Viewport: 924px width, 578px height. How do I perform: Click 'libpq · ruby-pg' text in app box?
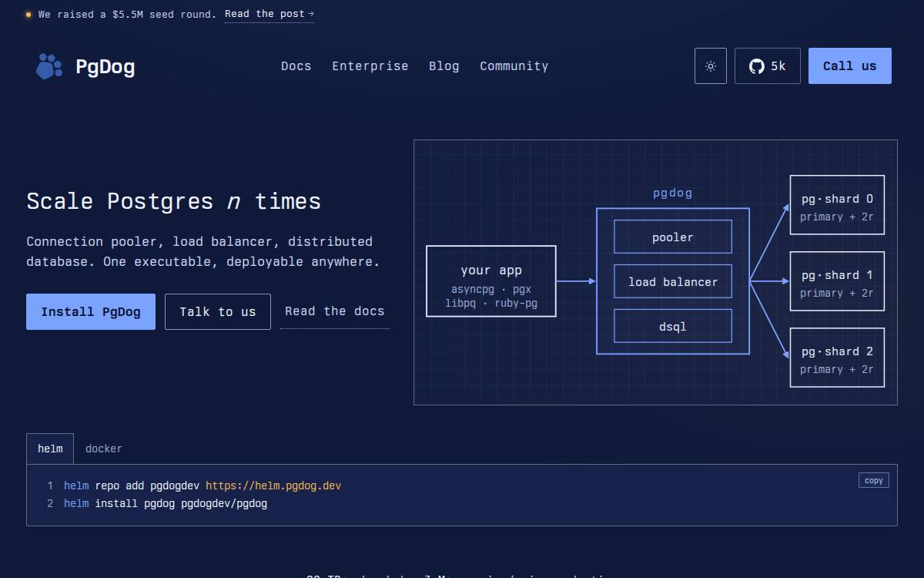coord(491,304)
